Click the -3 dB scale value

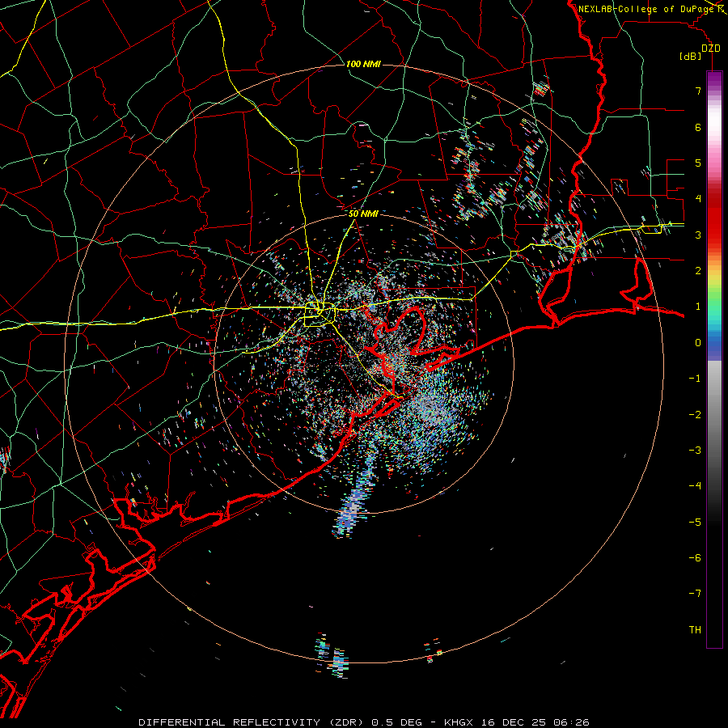[695, 450]
